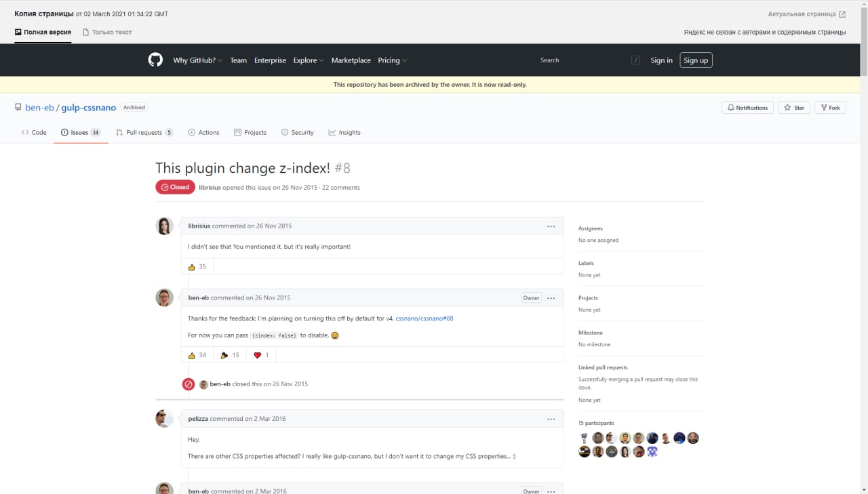
Task: Switch to the Code tab
Action: tap(34, 133)
